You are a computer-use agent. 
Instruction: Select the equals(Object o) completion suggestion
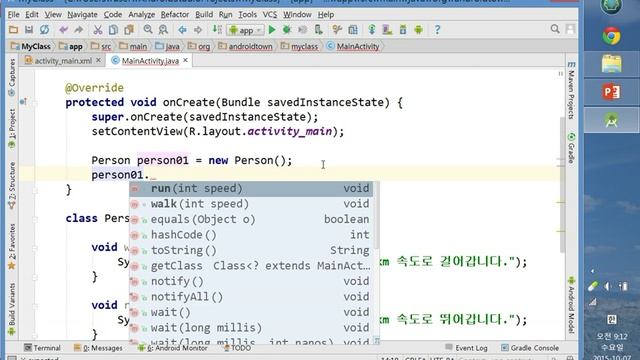(x=250, y=220)
